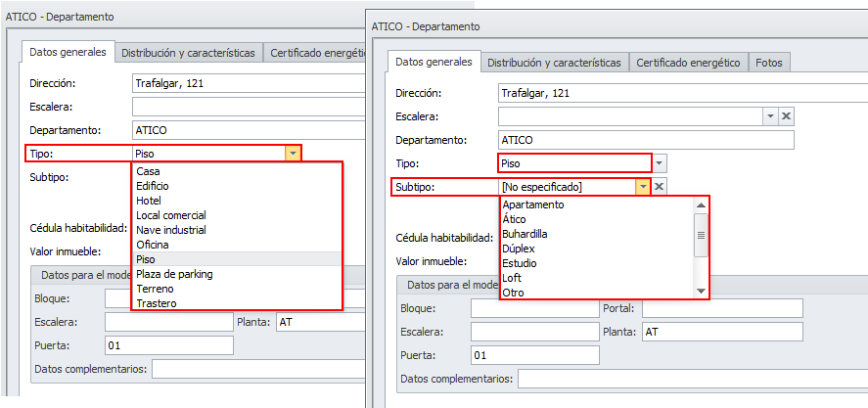Open Certificado energético tab in the front window
This screenshot has height=408, width=868.
click(x=688, y=63)
